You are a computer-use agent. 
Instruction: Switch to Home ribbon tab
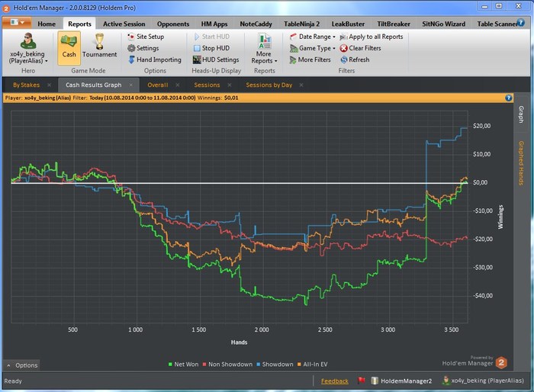(47, 24)
